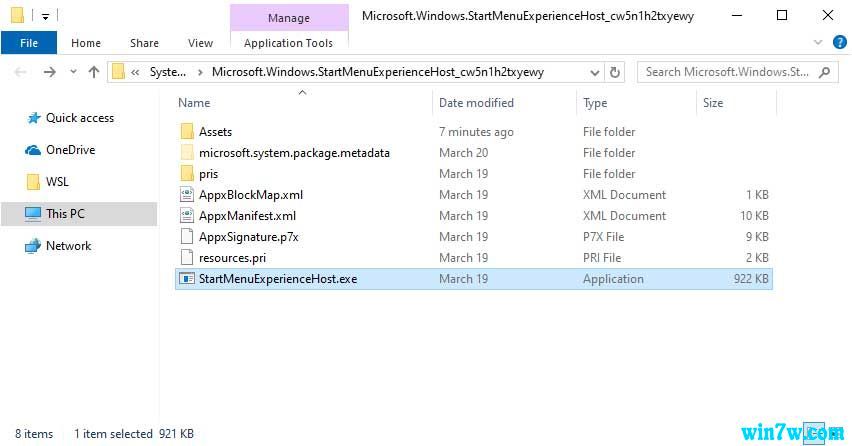Go up one folder level
The height and width of the screenshot is (446, 852).
coord(94,72)
